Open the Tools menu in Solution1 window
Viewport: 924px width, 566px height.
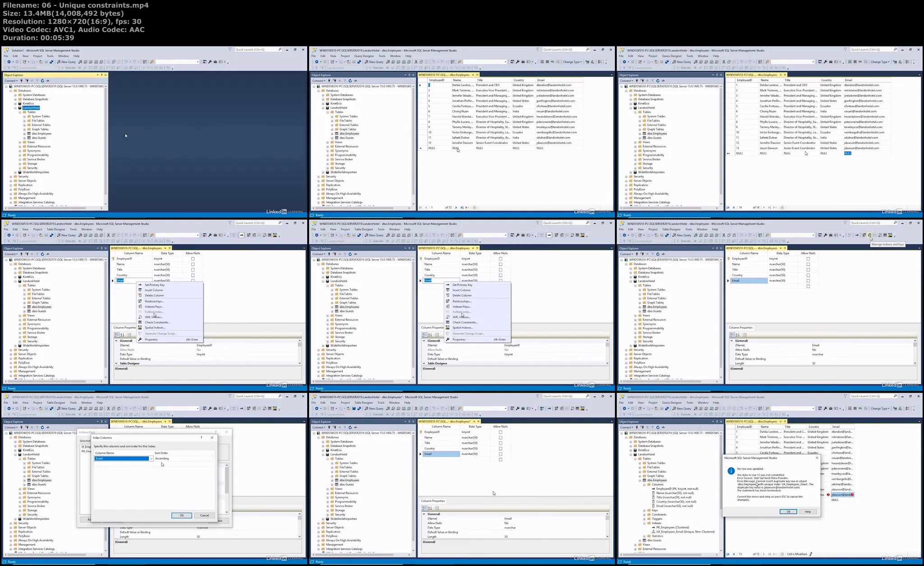click(x=50, y=56)
